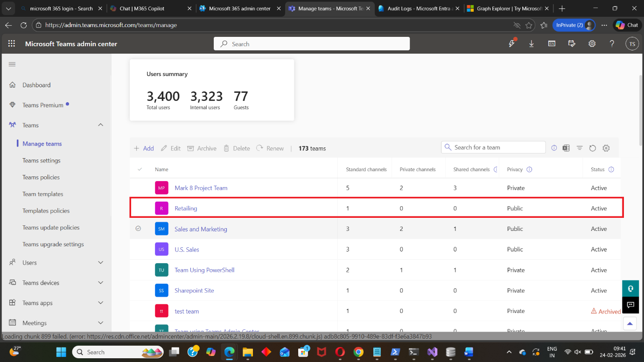644x362 pixels.
Task: Open table column settings gear
Action: coord(606,148)
